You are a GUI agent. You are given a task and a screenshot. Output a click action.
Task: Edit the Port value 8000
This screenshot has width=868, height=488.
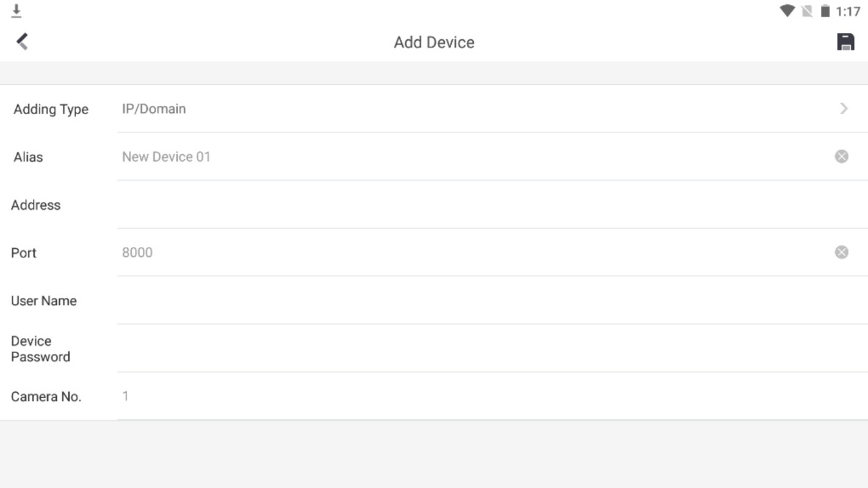tap(475, 253)
